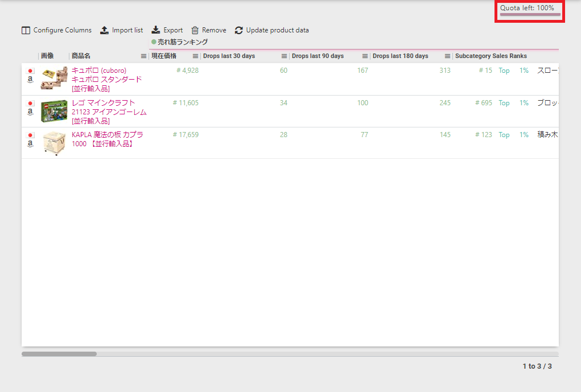Sort by 商品名 column header
This screenshot has width=581, height=392.
tap(81, 56)
